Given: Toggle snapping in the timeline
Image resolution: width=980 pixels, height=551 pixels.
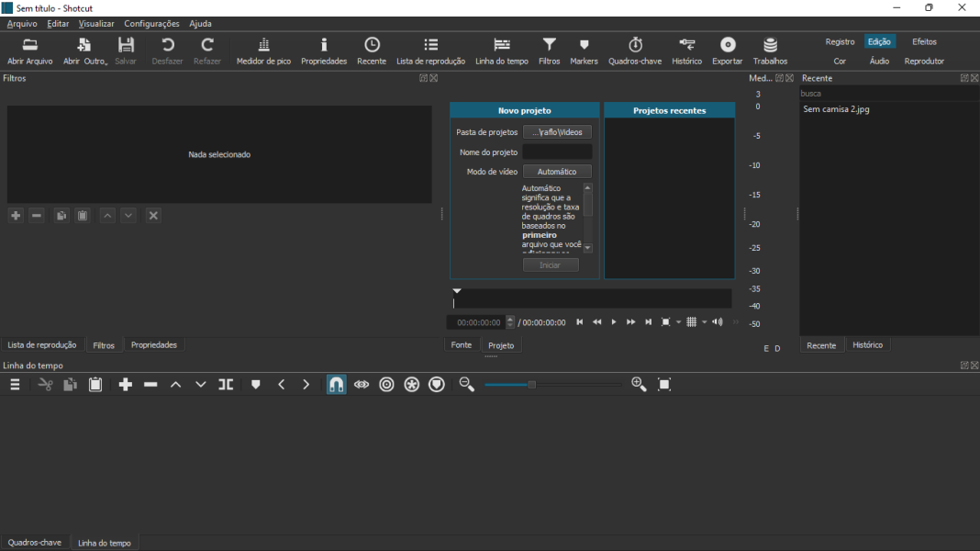Looking at the screenshot, I should tap(336, 384).
